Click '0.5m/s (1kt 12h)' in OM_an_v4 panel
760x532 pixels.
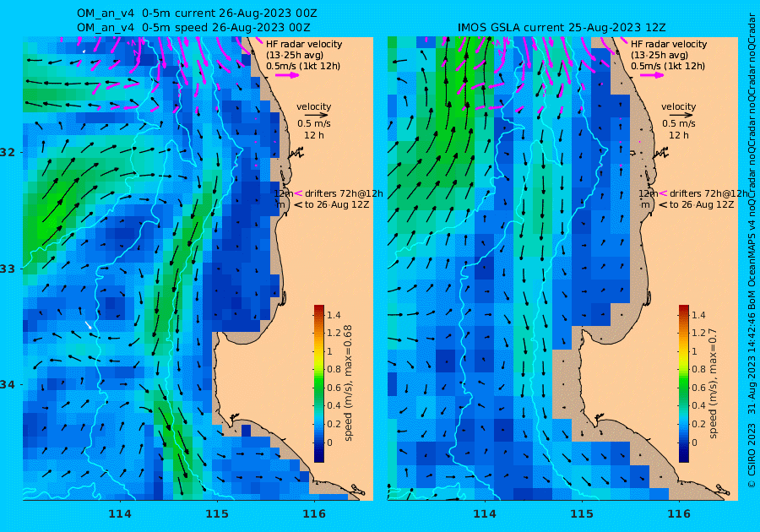click(x=303, y=67)
